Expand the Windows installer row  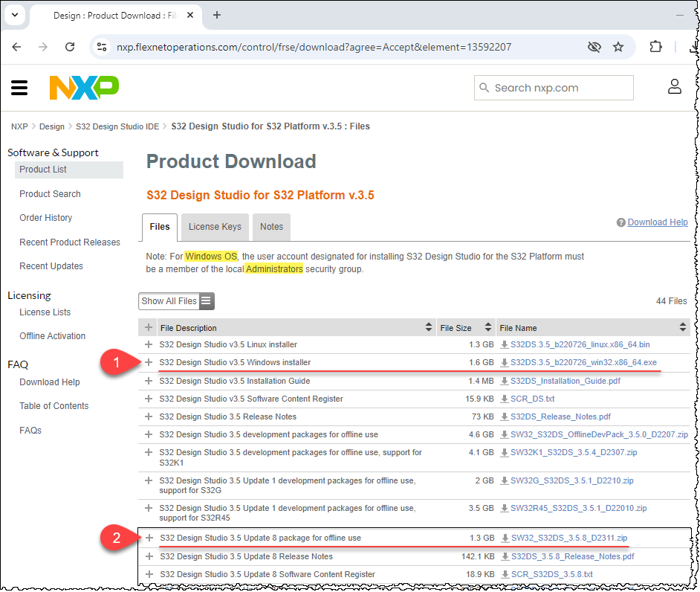point(149,362)
